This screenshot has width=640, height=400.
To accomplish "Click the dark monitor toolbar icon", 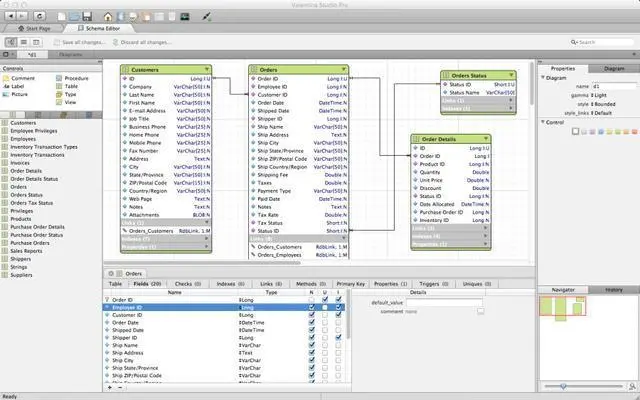I will point(185,17).
